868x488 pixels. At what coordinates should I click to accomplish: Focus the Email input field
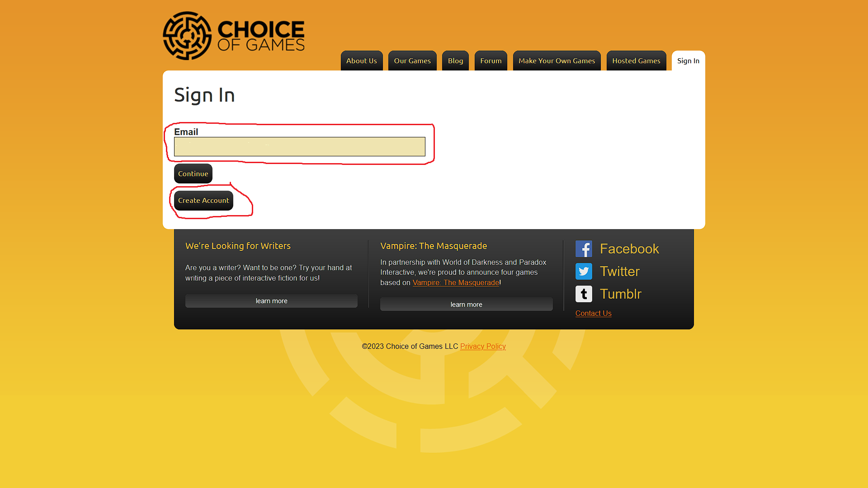coord(300,146)
